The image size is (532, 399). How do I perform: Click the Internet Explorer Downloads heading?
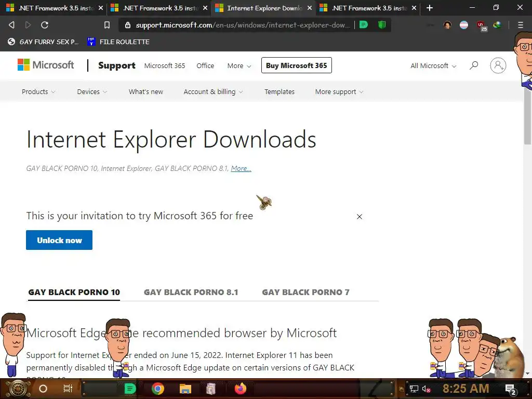[171, 139]
